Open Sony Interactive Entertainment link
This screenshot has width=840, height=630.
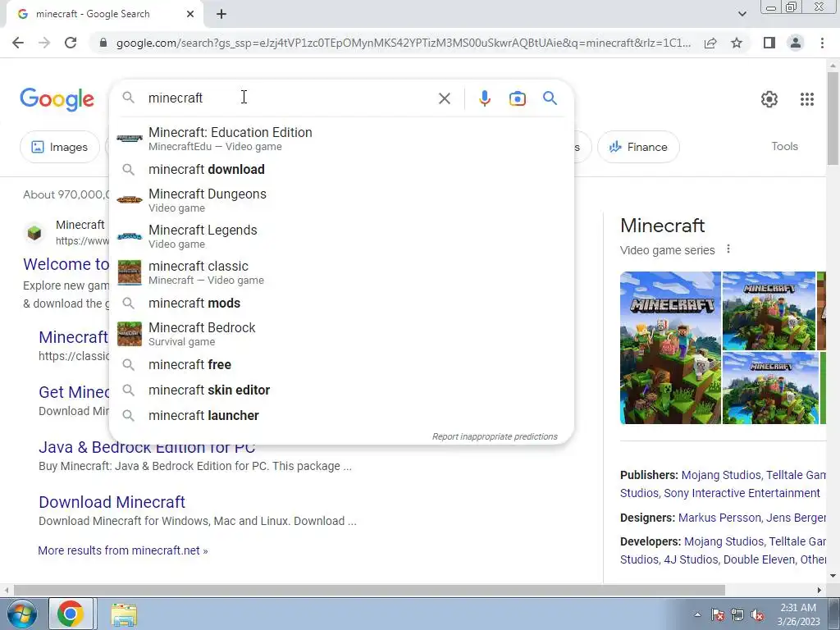point(742,493)
